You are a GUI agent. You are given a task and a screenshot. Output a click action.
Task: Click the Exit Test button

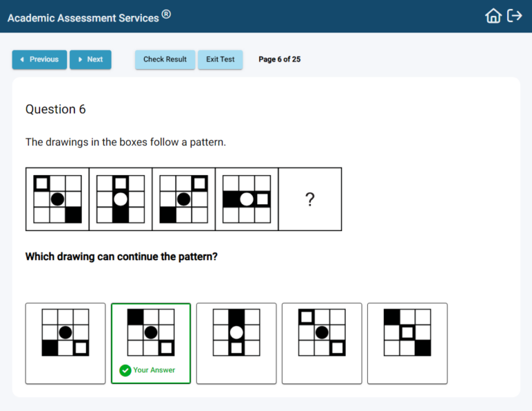[x=220, y=60]
